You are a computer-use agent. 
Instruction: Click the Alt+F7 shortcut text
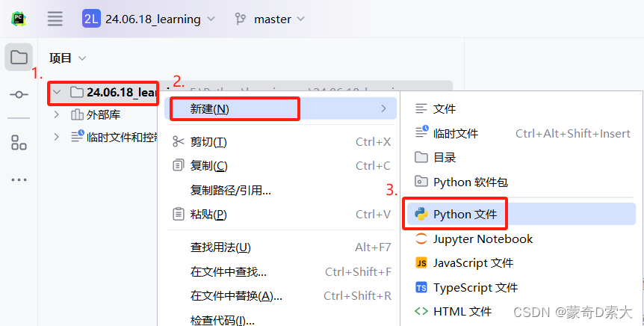(373, 247)
